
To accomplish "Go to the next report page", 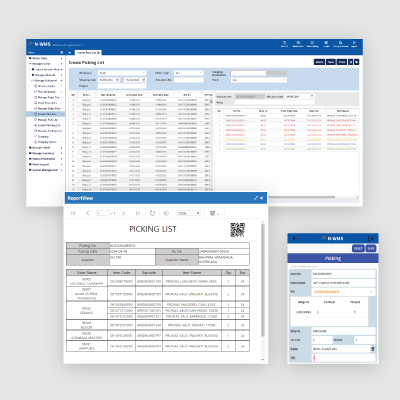I will pyautogui.click(x=124, y=213).
